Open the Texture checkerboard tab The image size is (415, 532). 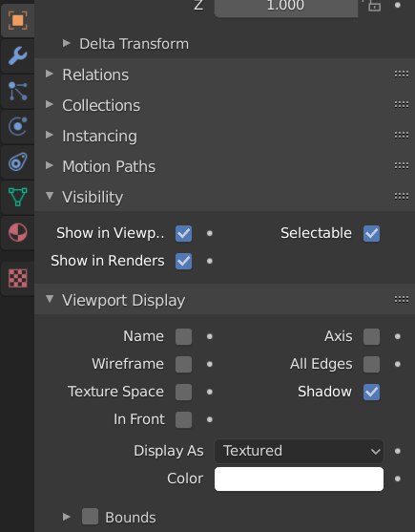tap(17, 278)
